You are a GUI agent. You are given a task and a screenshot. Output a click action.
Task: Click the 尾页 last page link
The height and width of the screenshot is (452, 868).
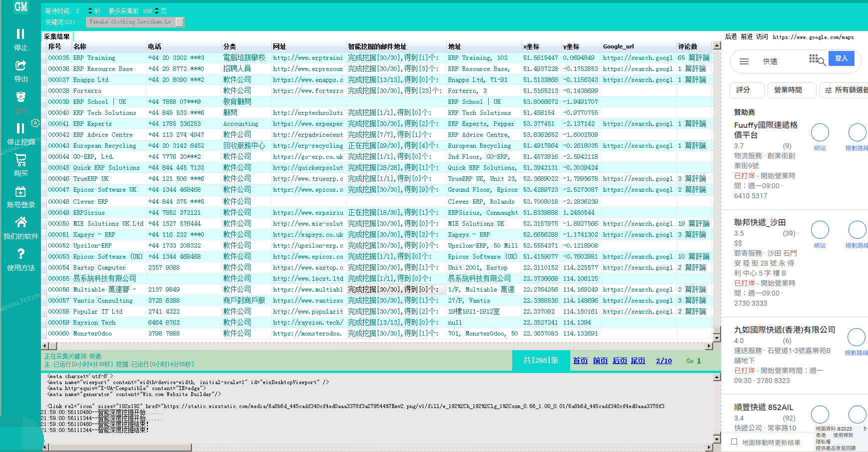coord(638,361)
